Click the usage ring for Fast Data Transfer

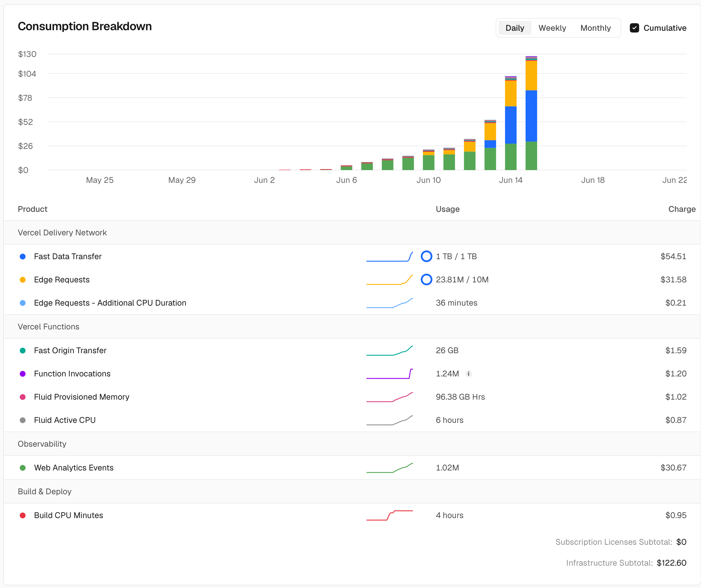pos(426,256)
